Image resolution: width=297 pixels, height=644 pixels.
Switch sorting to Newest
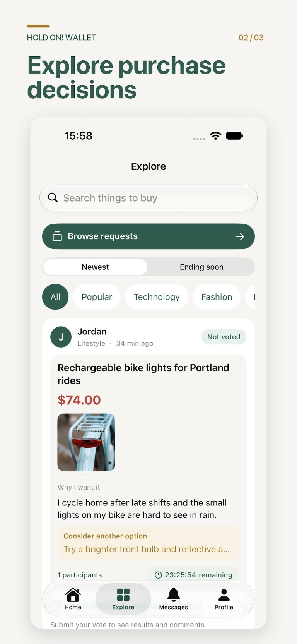point(95,267)
